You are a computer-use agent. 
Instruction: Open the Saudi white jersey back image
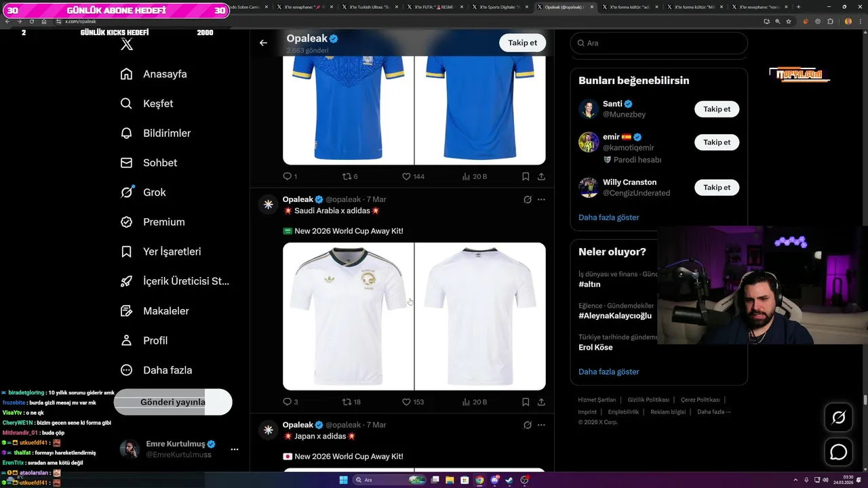pos(480,317)
